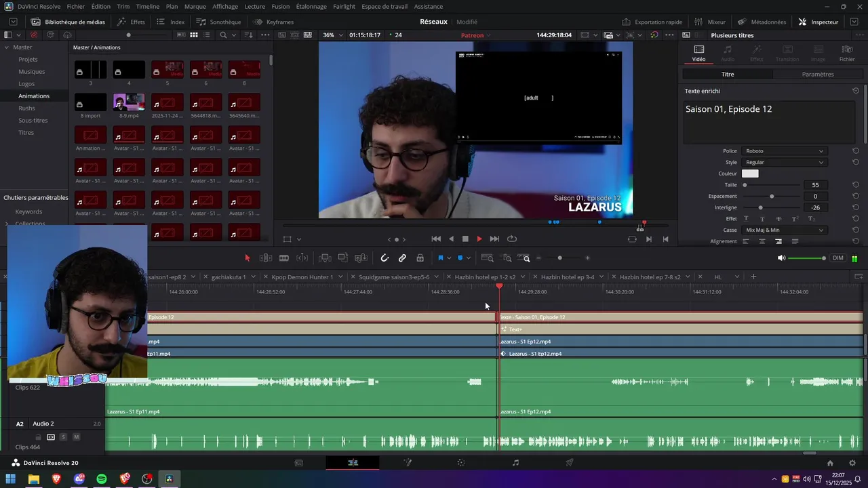The height and width of the screenshot is (488, 868).
Task: Play the viewer in reverse
Action: click(451, 239)
